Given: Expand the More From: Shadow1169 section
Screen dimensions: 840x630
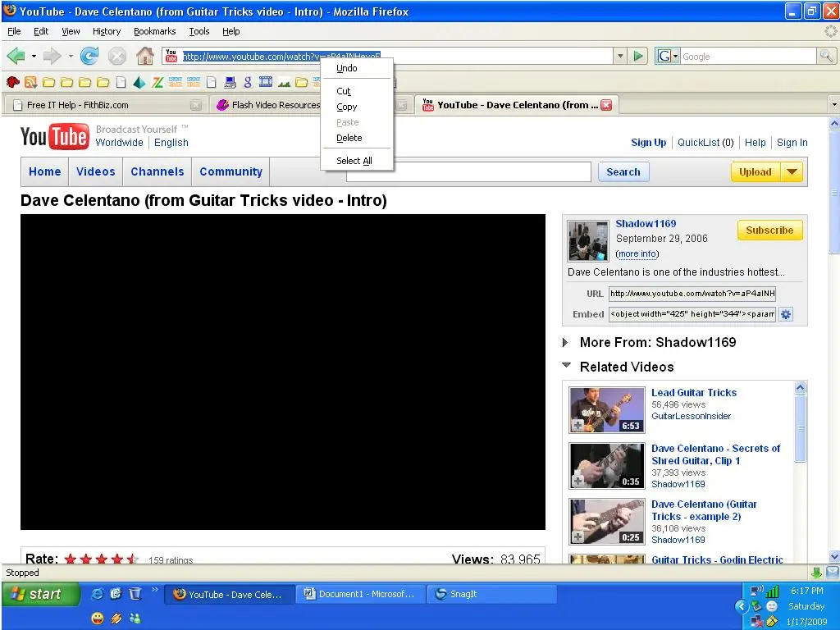Looking at the screenshot, I should 566,343.
